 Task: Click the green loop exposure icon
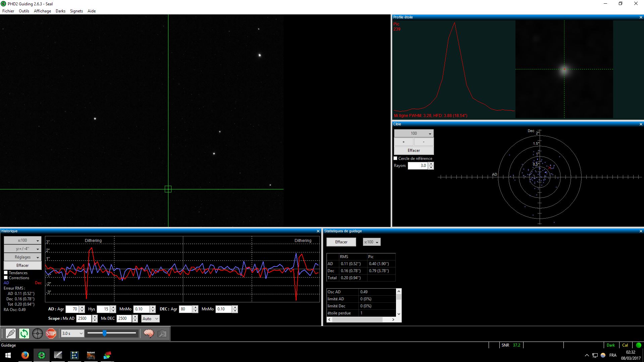[24, 334]
